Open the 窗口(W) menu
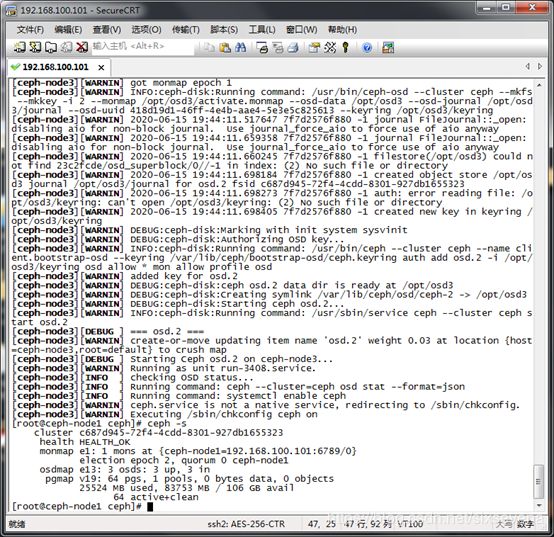 pos(301,30)
